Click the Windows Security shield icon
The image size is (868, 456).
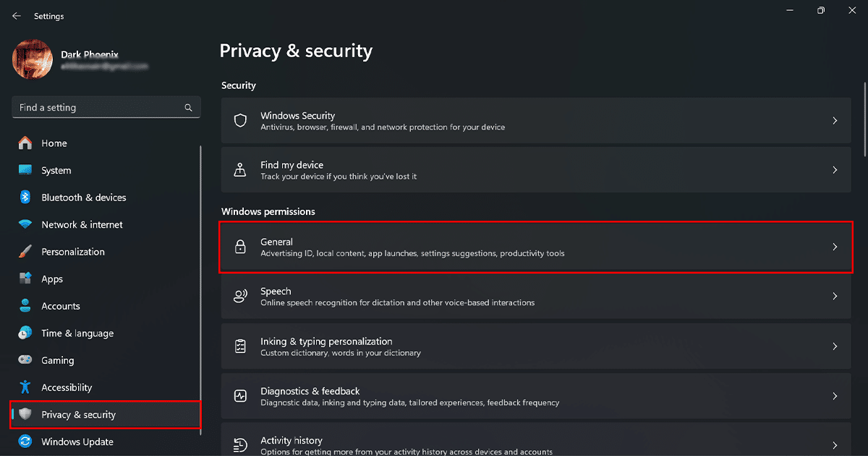tap(240, 121)
